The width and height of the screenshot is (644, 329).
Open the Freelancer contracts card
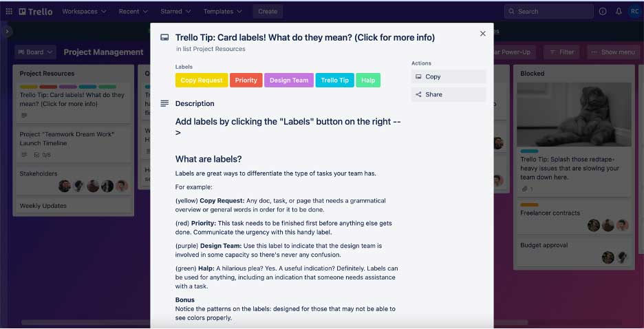pyautogui.click(x=574, y=217)
